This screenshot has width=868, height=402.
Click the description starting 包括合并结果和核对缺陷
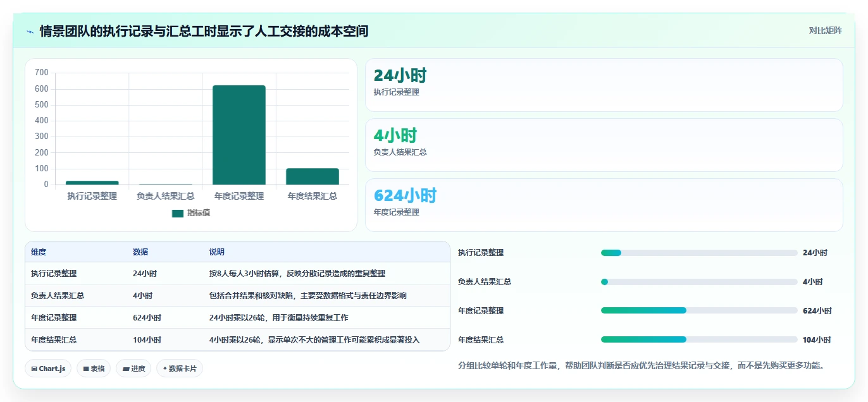tap(308, 295)
